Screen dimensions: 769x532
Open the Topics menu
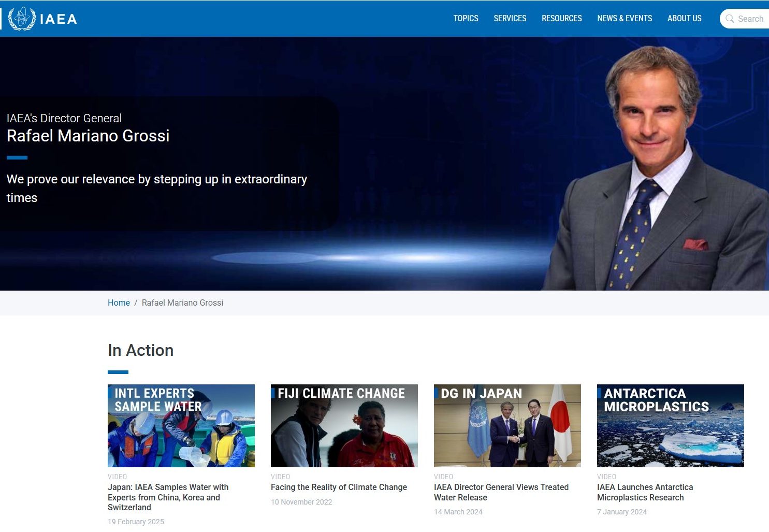point(466,19)
